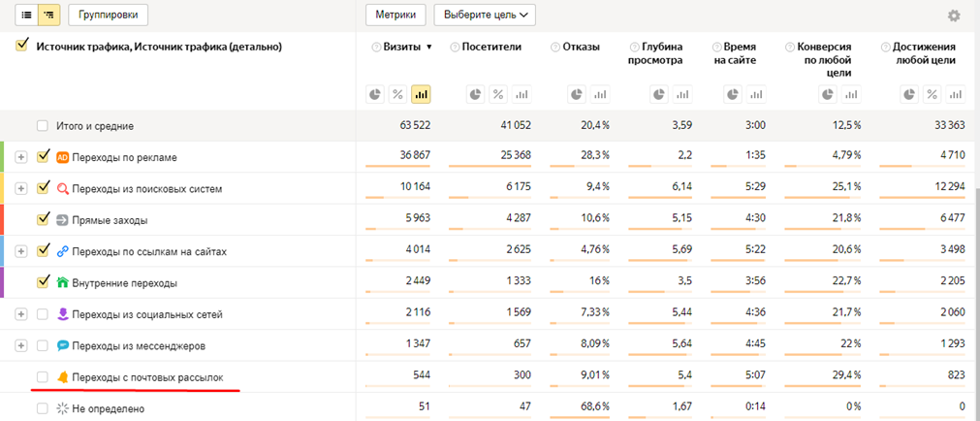980x421 pixels.
Task: Open table settings gear icon
Action: pos(954,16)
